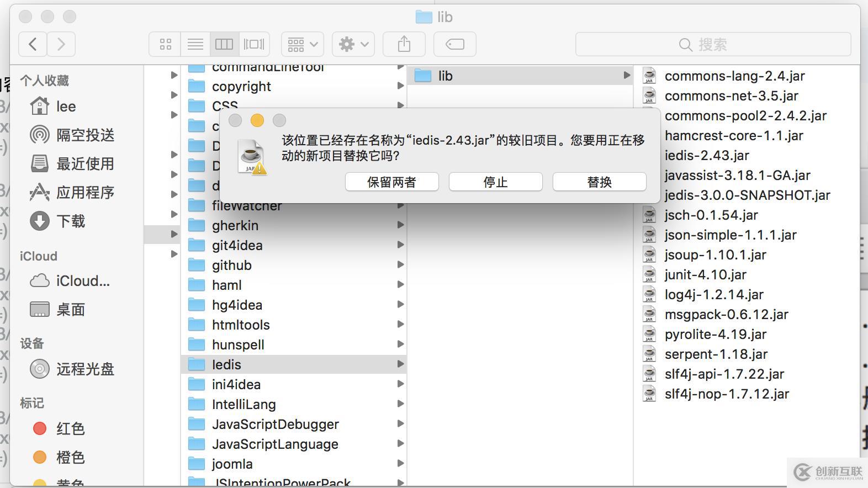This screenshot has height=488, width=868.
Task: Expand the lib folder arrow
Action: coord(627,75)
